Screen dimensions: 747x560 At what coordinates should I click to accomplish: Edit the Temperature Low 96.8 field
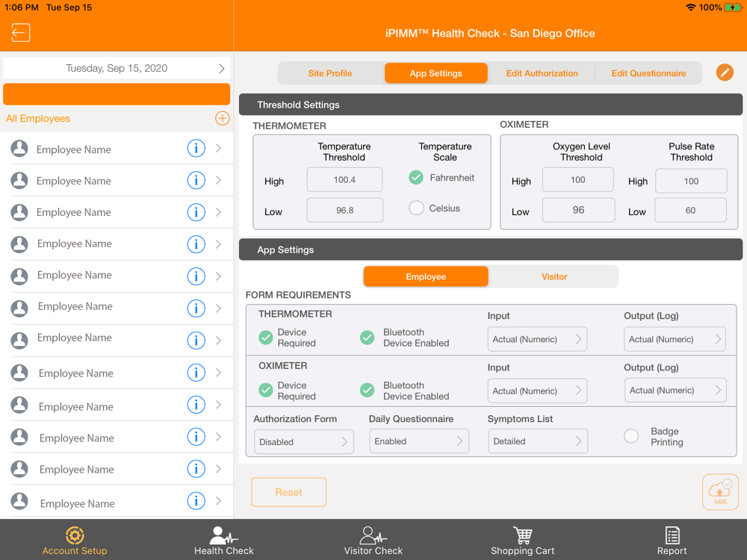pos(345,210)
